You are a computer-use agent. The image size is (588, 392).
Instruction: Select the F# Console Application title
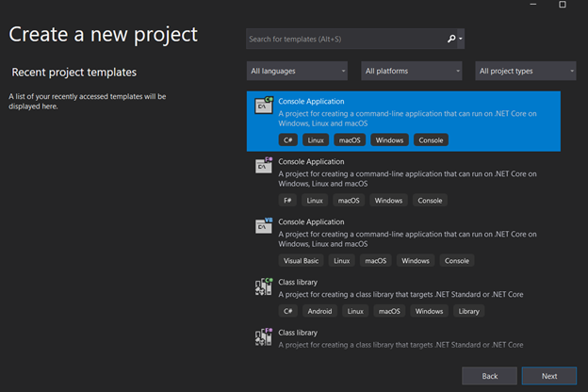[x=311, y=162]
